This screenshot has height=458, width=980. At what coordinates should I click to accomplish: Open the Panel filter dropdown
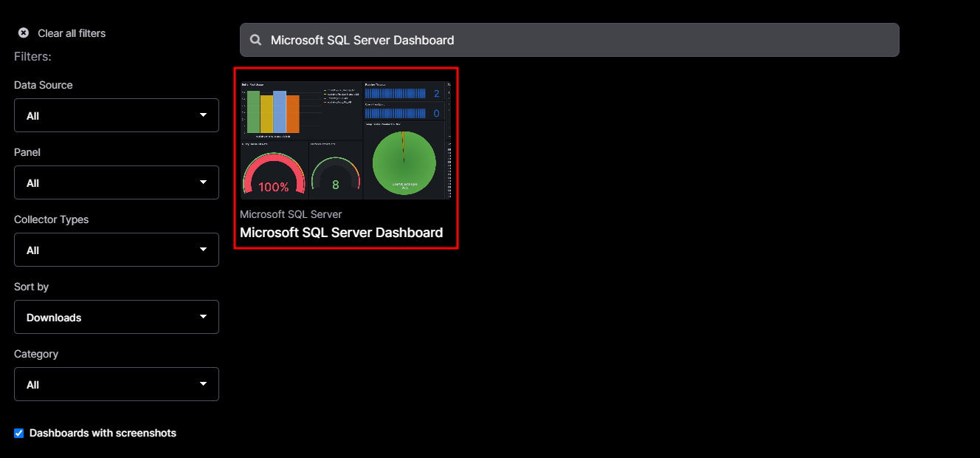[x=117, y=182]
